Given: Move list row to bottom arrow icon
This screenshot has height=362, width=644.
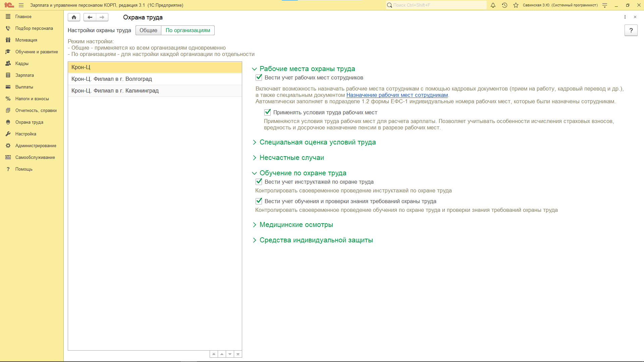Looking at the screenshot, I should click(x=238, y=354).
